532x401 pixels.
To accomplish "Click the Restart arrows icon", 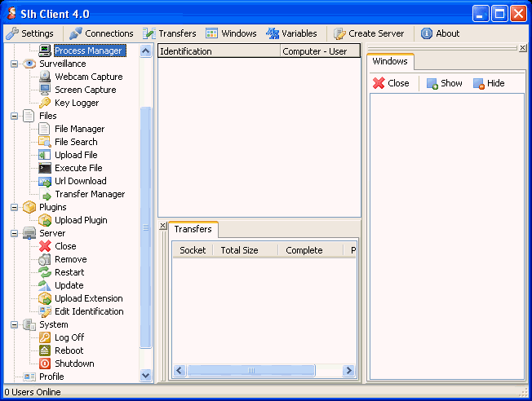I will point(45,272).
